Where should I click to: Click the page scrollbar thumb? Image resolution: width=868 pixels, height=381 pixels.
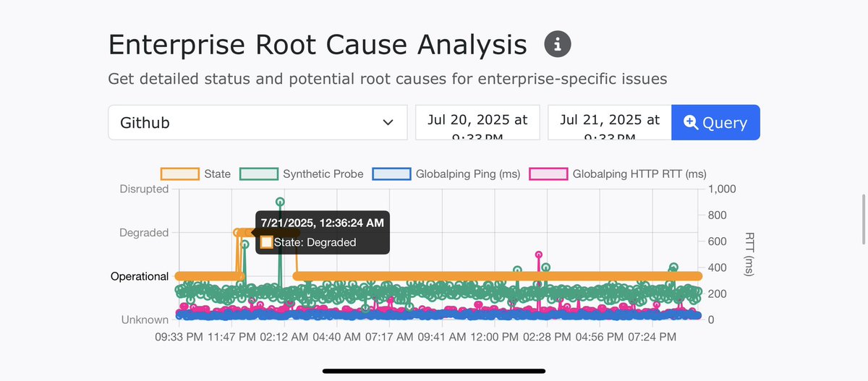(x=862, y=220)
